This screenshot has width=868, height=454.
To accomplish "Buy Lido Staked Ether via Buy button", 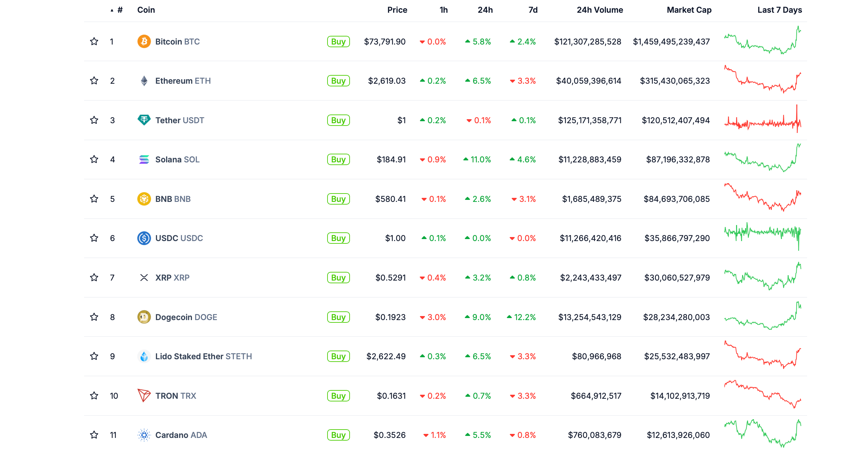I will 338,356.
